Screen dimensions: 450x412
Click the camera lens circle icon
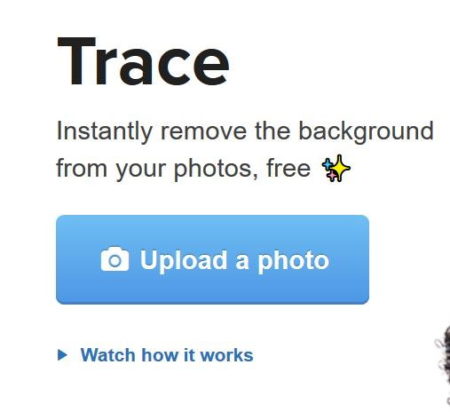tap(115, 261)
